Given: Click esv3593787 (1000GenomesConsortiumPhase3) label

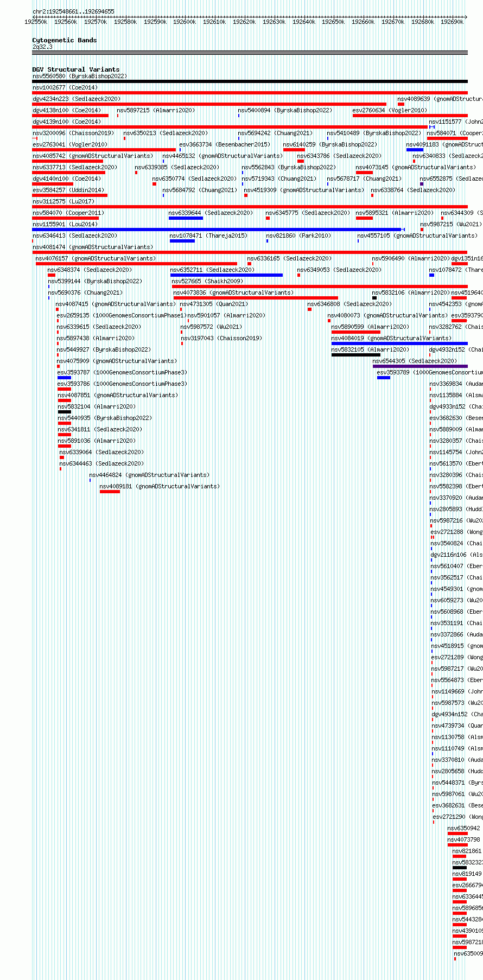Looking at the screenshot, I should tap(122, 372).
